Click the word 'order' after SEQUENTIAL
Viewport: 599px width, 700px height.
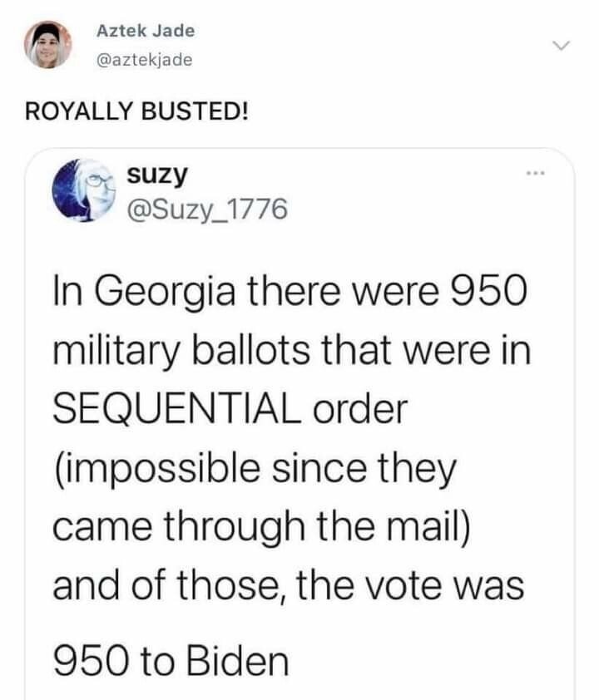pyautogui.click(x=360, y=409)
